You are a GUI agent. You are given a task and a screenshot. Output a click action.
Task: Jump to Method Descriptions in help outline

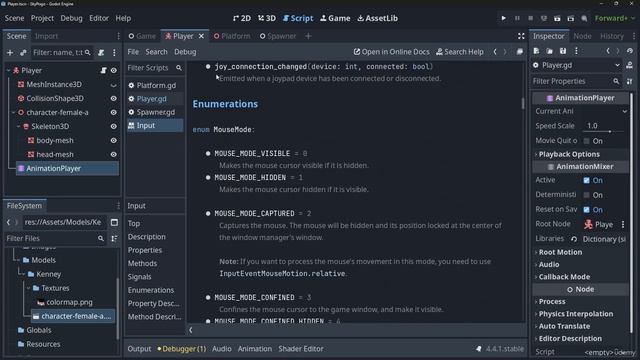click(154, 317)
